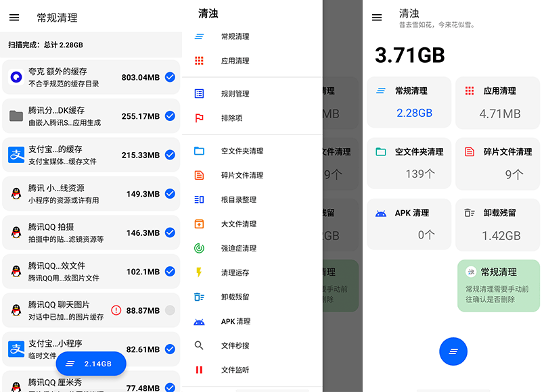Click the 常规清理 icon in drawer menu

(x=199, y=36)
